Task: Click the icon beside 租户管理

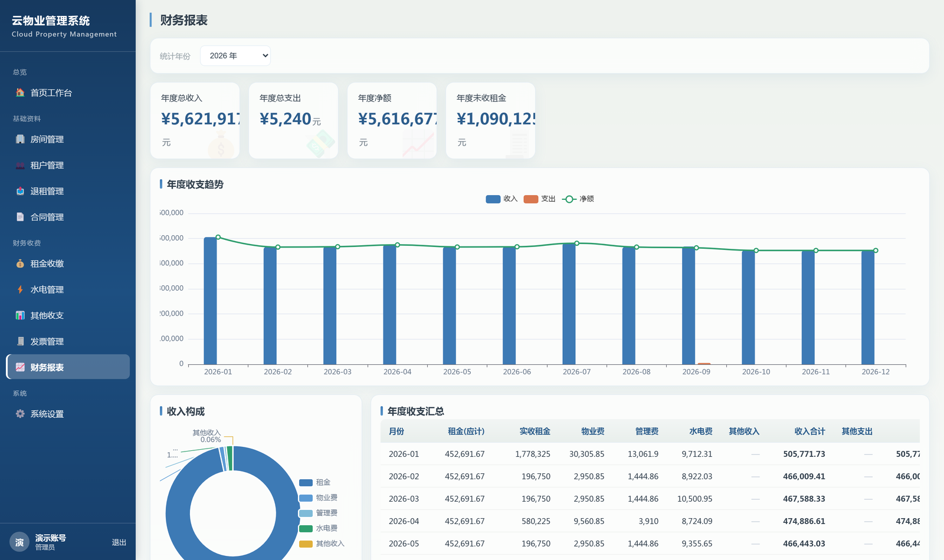Action: pyautogui.click(x=20, y=165)
